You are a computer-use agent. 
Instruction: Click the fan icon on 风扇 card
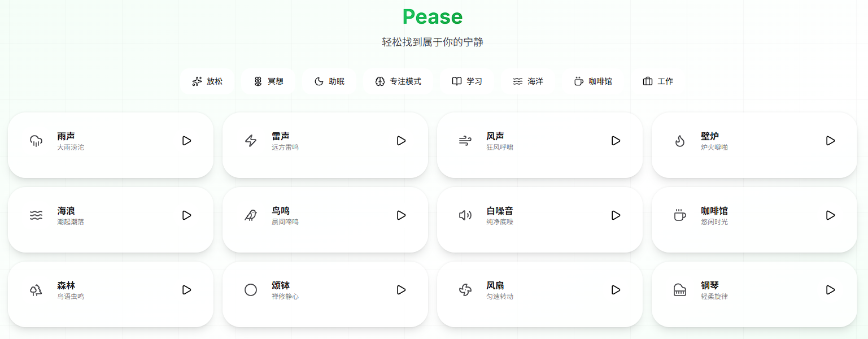tap(464, 290)
